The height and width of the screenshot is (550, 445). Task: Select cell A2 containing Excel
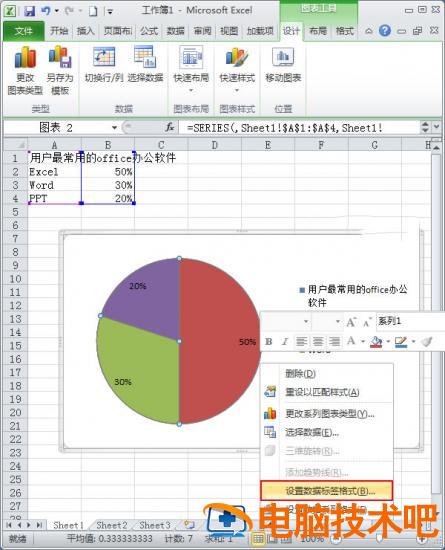(x=54, y=172)
